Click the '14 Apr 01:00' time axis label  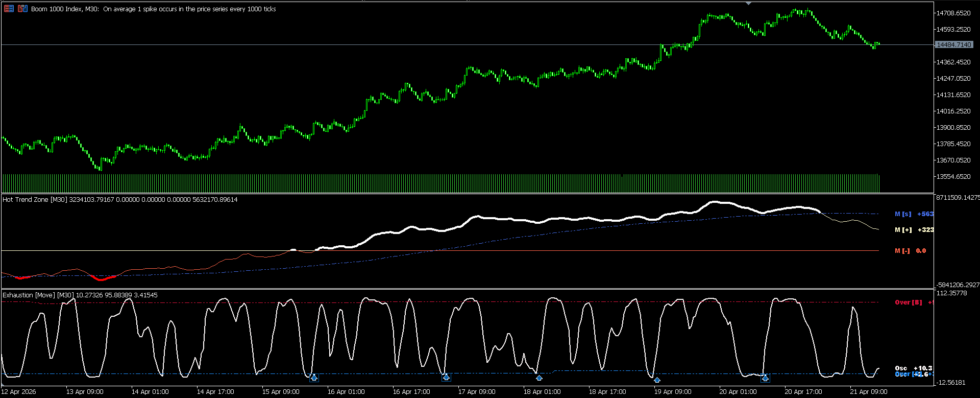(150, 392)
